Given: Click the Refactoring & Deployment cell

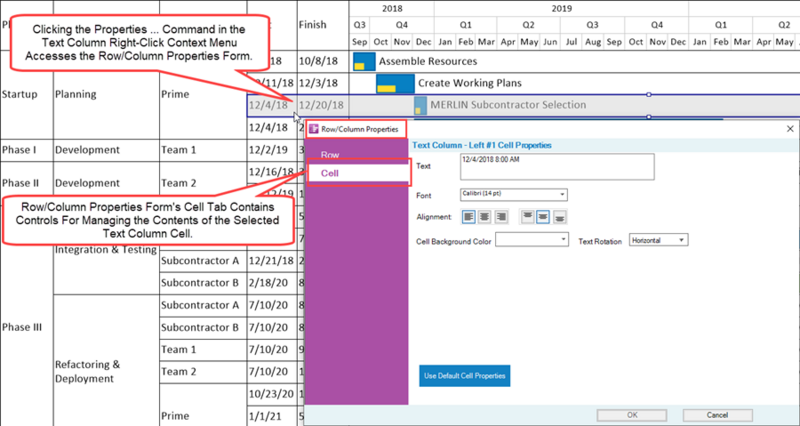Looking at the screenshot, I should [x=106, y=371].
